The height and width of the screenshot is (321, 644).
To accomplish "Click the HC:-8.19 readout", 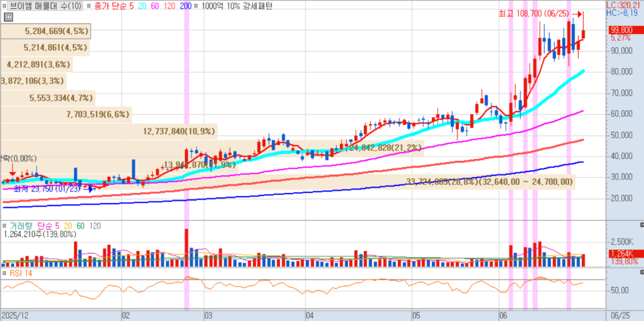I will [623, 13].
